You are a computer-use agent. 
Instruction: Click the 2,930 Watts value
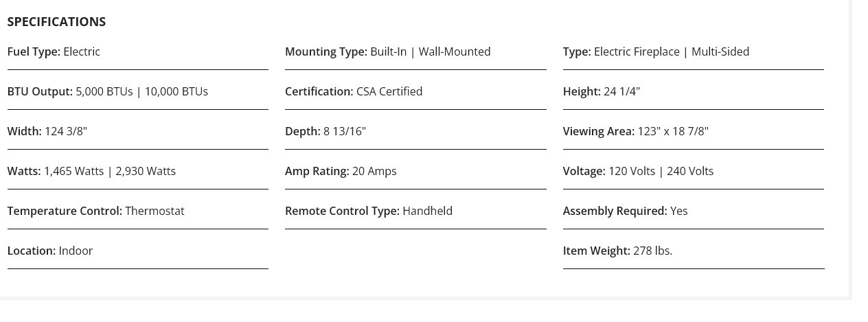coord(146,172)
